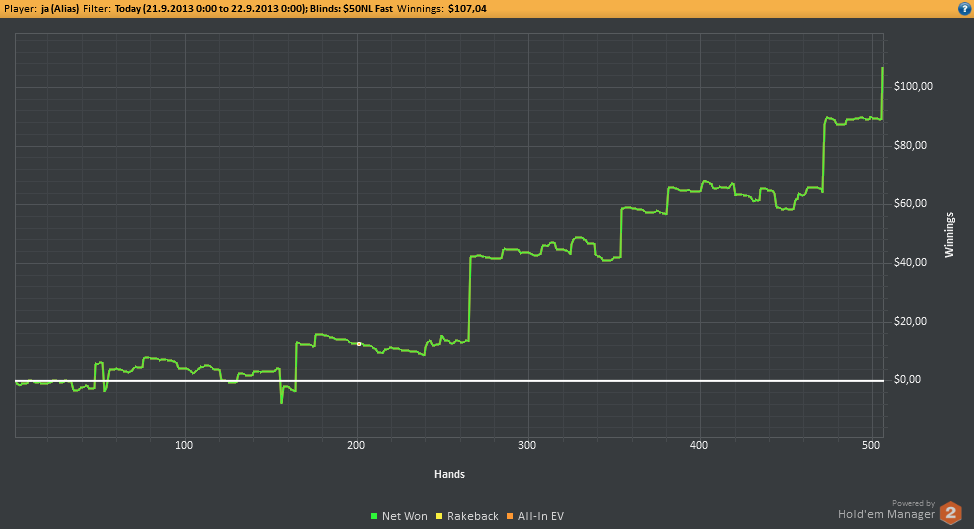Click the Hold'em Manager text link
Screen dimensions: 974x529
[886, 514]
